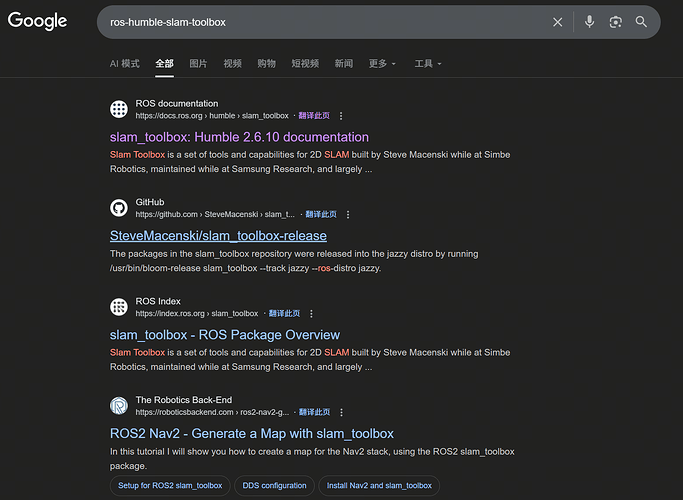Click Setup for ROS2 slam_toolbox chip
683x500 pixels.
pyautogui.click(x=170, y=486)
